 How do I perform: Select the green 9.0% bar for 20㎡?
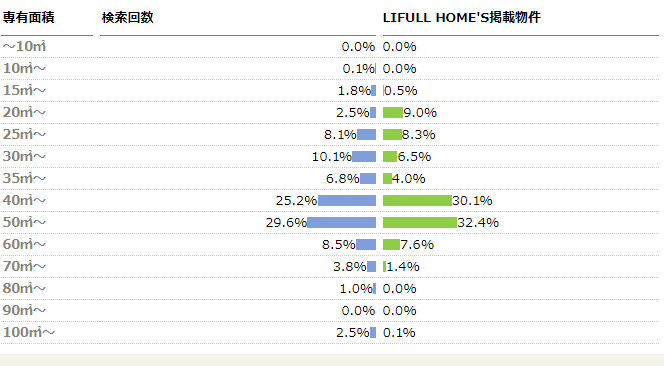pos(393,112)
